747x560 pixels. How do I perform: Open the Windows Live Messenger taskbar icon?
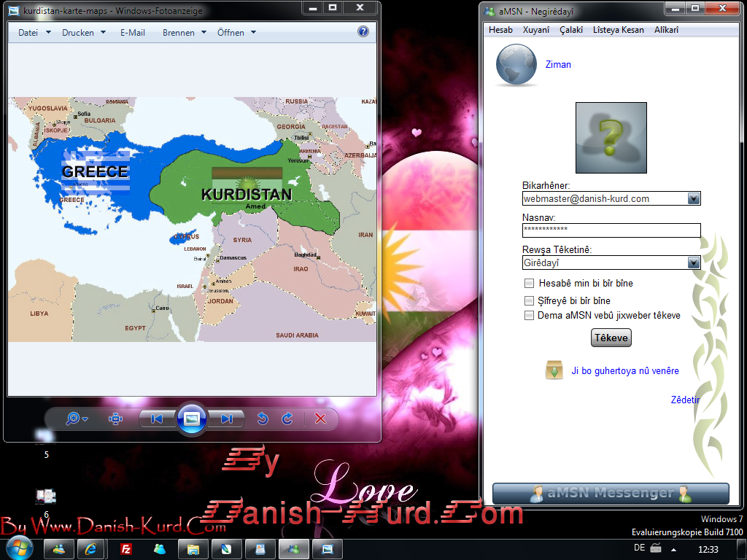59,550
